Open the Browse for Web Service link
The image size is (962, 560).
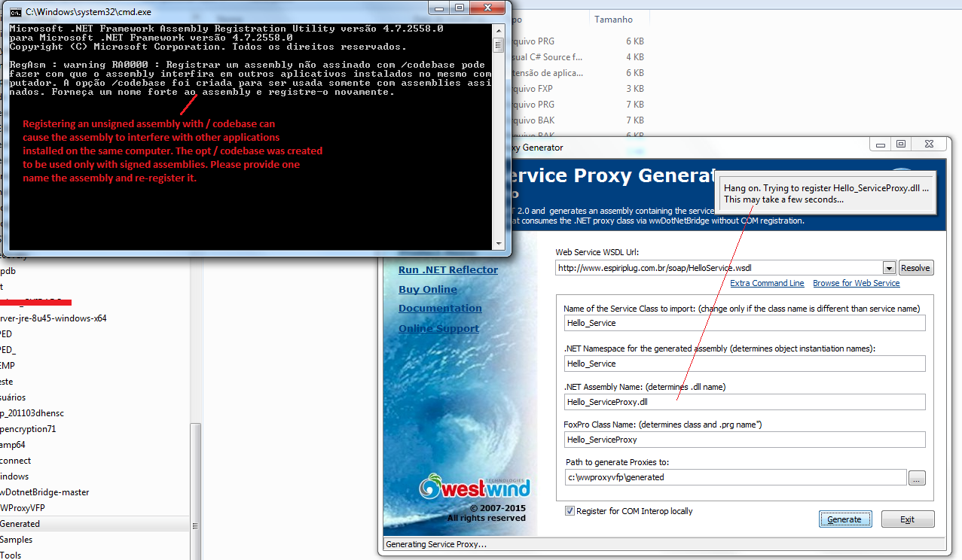(857, 283)
